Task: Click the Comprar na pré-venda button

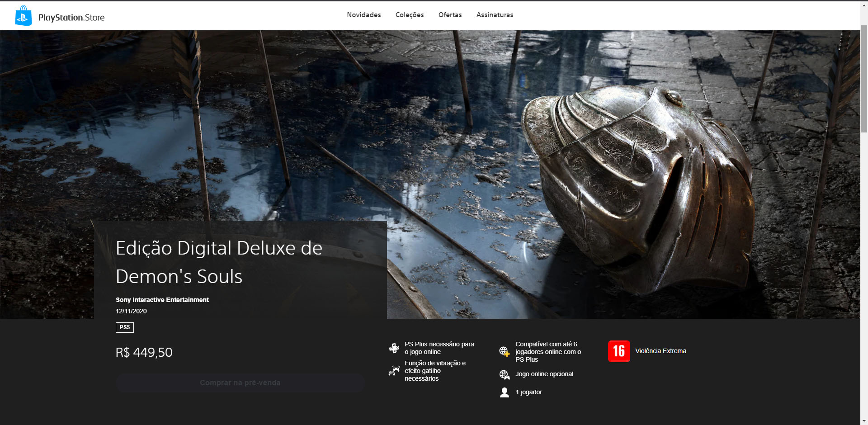Action: [x=240, y=382]
